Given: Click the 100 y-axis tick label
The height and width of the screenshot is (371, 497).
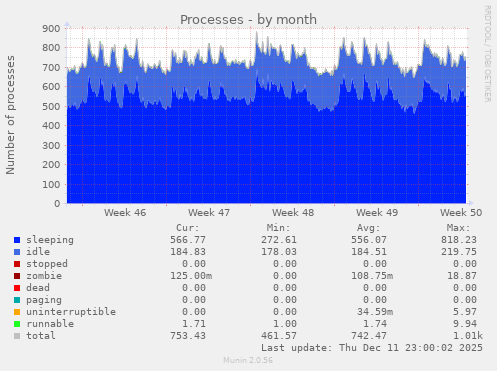Looking at the screenshot, I should (51, 185).
